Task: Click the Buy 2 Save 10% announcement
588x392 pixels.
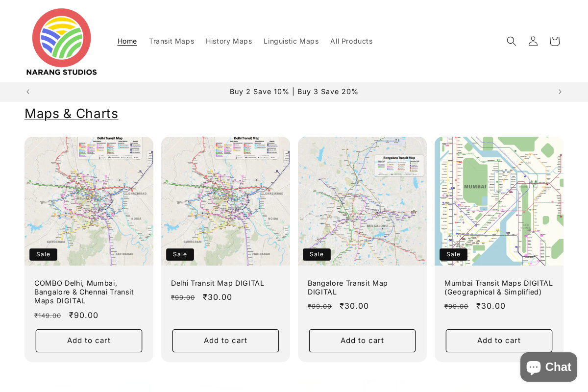Action: [x=294, y=92]
